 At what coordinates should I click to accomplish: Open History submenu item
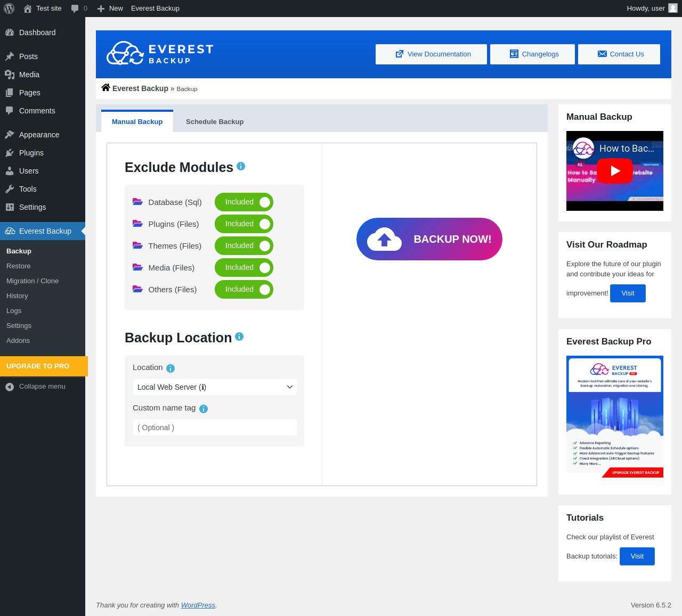pos(43,296)
